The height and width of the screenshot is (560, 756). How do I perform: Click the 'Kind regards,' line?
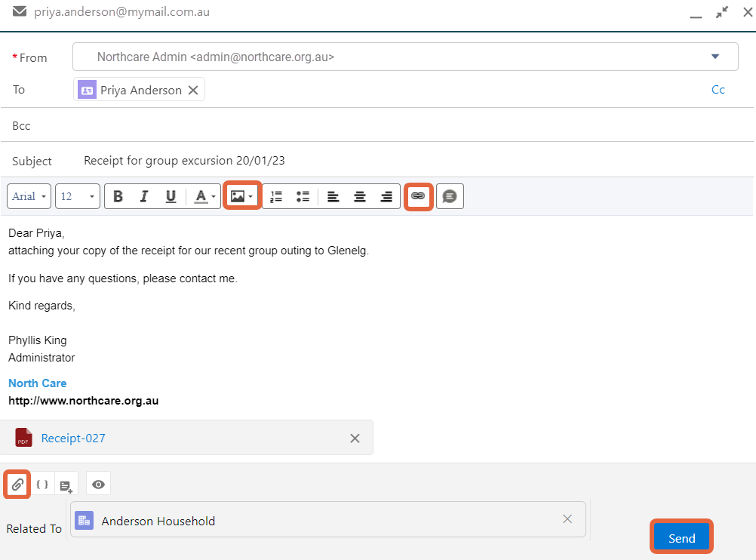click(41, 306)
